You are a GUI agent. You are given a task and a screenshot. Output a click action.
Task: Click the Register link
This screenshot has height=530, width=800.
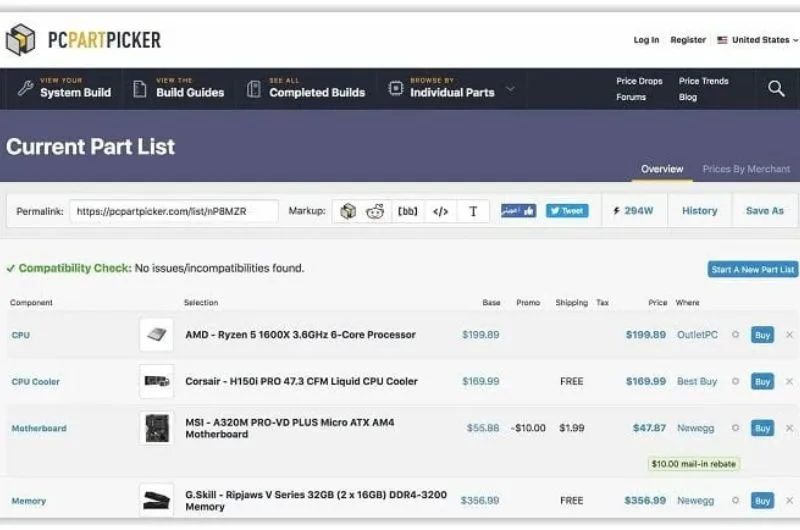688,40
